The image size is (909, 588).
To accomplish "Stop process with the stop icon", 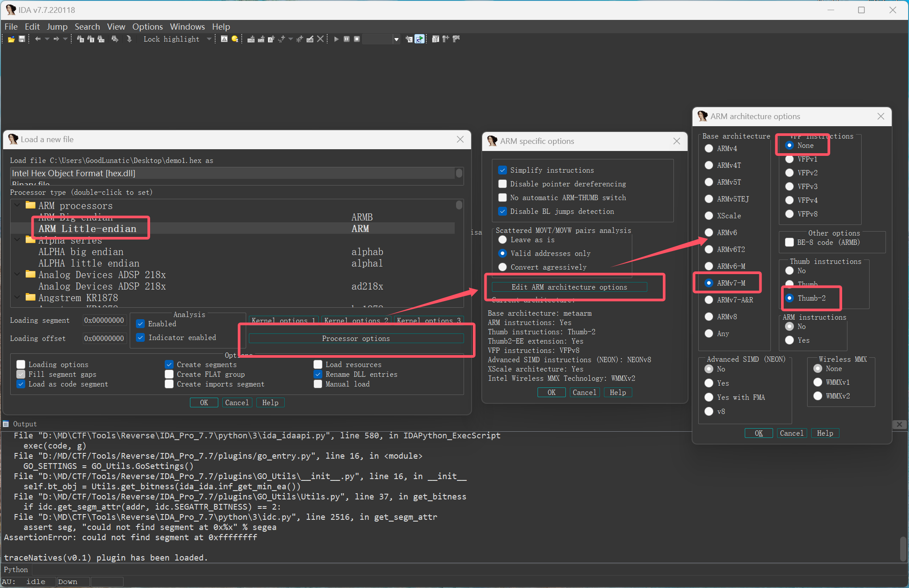I will pyautogui.click(x=357, y=39).
